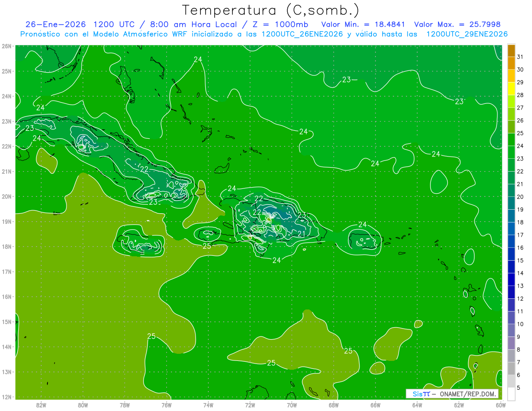Viewport: 532px width, 411px height.
Task: Click the "17N" latitude label
Action: [x=7, y=272]
